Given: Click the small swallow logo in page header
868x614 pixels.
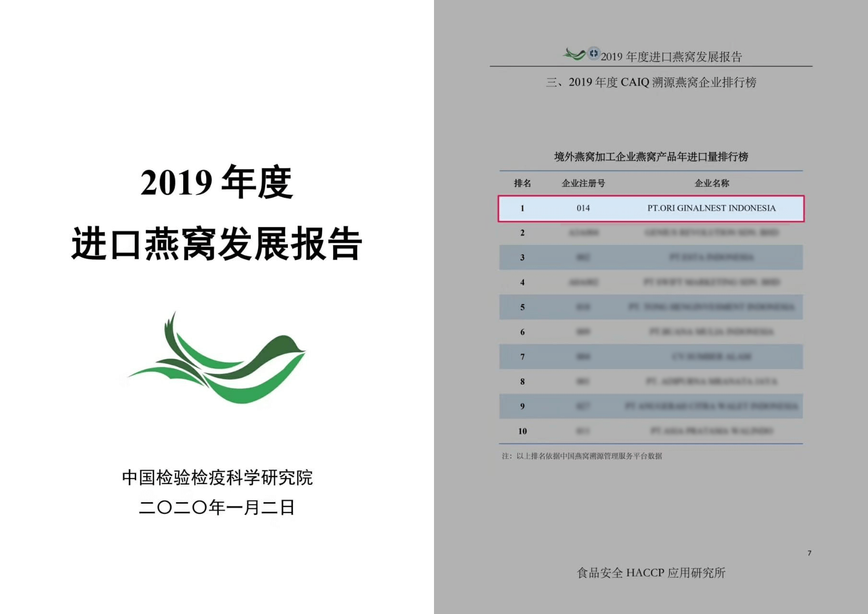Looking at the screenshot, I should point(575,54).
